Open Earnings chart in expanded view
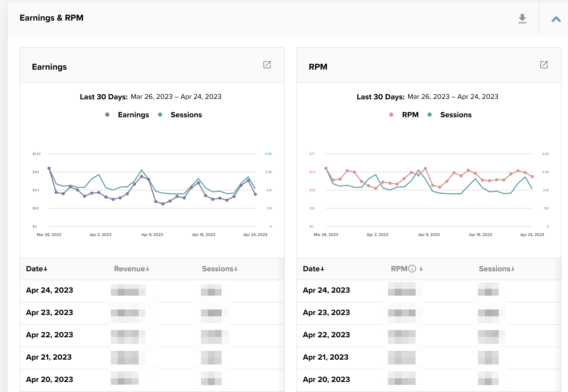This screenshot has height=392, width=568. 267,65
